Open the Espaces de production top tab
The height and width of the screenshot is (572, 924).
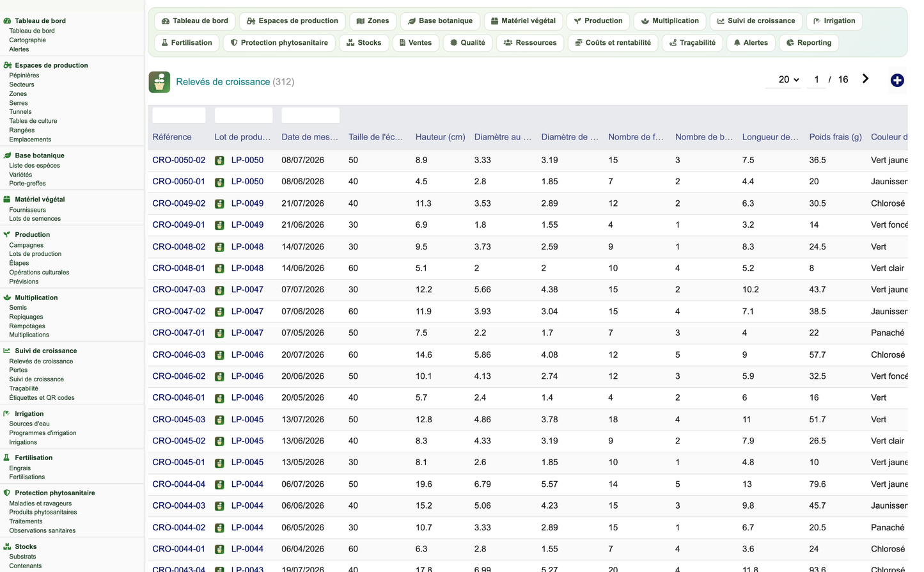pos(292,21)
